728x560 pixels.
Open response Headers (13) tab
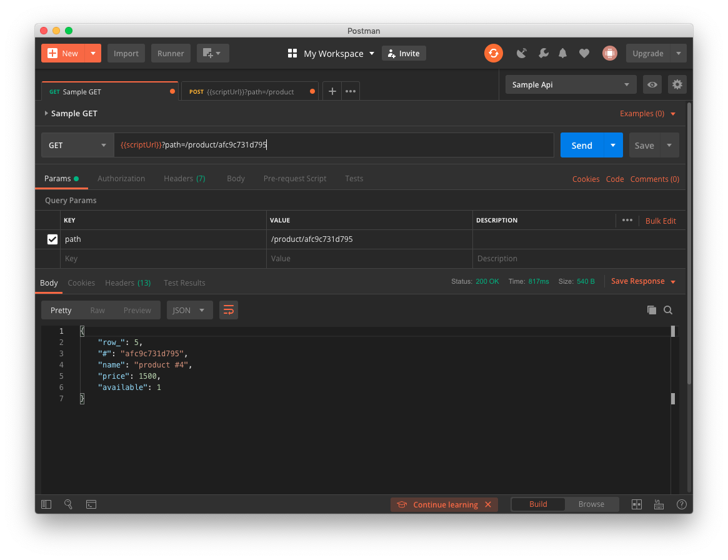tap(127, 282)
